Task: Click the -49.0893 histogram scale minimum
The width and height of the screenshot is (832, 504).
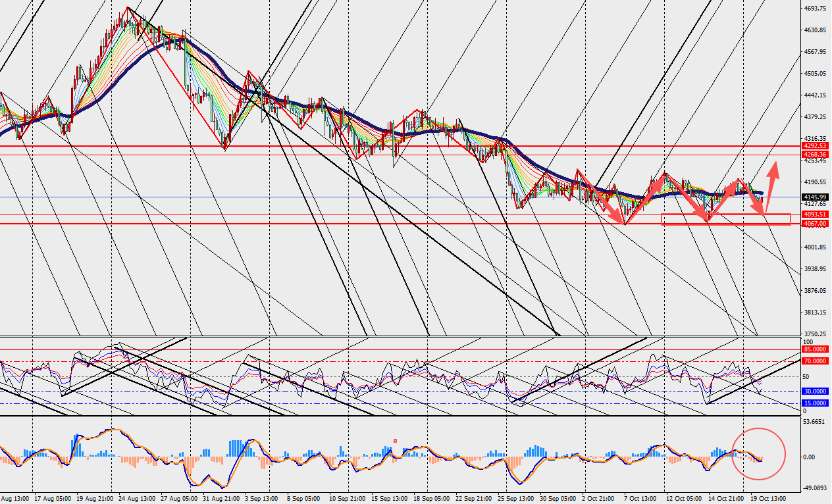Action: coord(814,489)
